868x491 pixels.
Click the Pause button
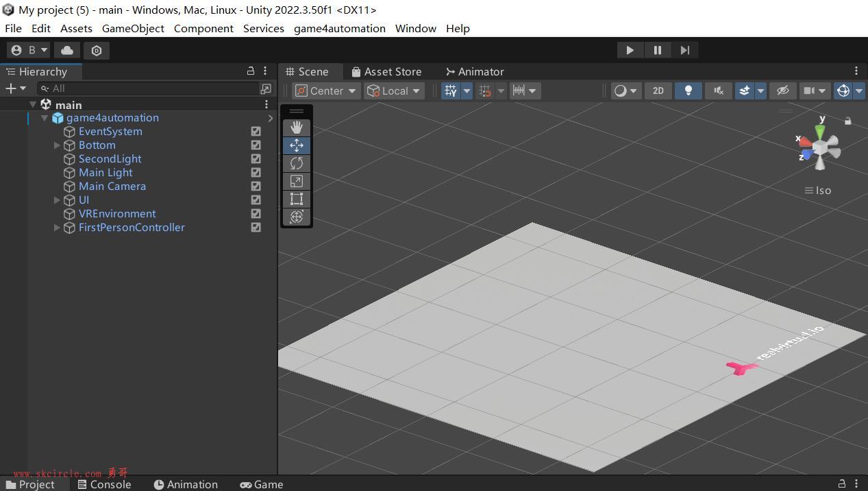click(x=657, y=50)
